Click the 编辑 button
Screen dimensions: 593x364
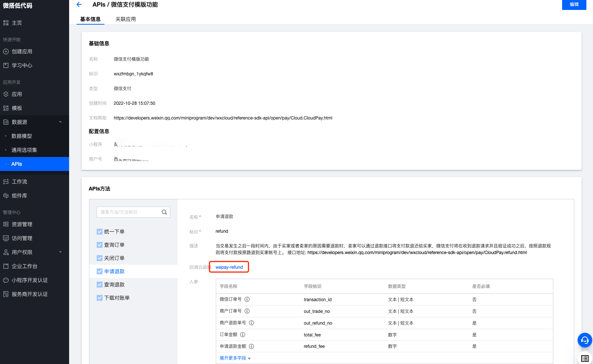pyautogui.click(x=574, y=5)
